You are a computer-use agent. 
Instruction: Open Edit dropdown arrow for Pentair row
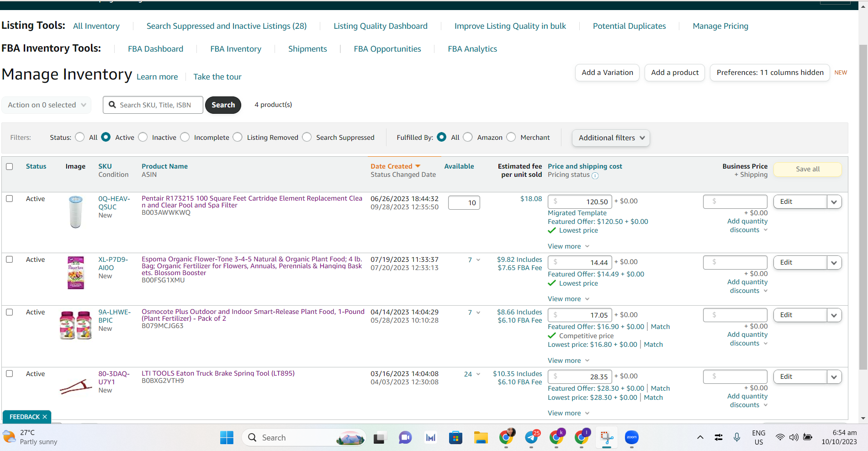pos(834,202)
